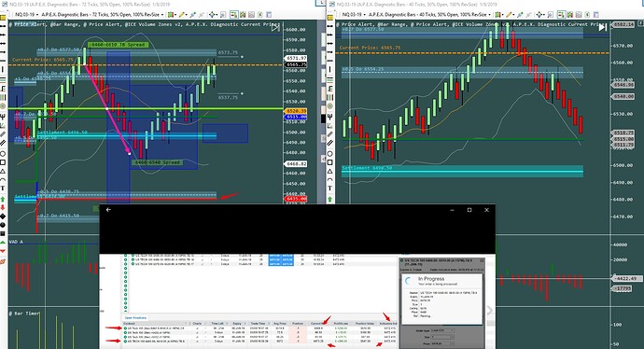Screen dimensions: 644x349
Task: Click the VAD A indicator panel label
Action: point(17,242)
